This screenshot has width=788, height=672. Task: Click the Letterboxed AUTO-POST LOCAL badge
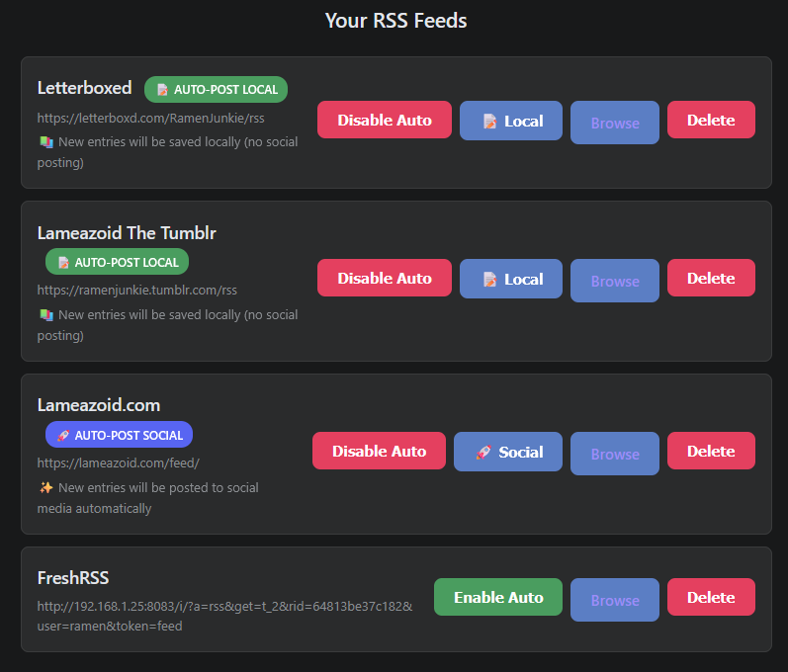pyautogui.click(x=216, y=90)
